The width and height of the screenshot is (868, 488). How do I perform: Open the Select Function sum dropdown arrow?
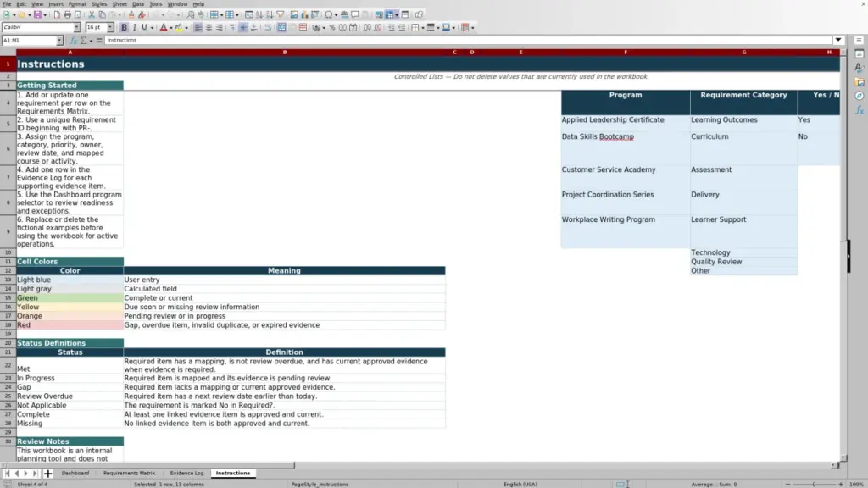click(x=91, y=41)
